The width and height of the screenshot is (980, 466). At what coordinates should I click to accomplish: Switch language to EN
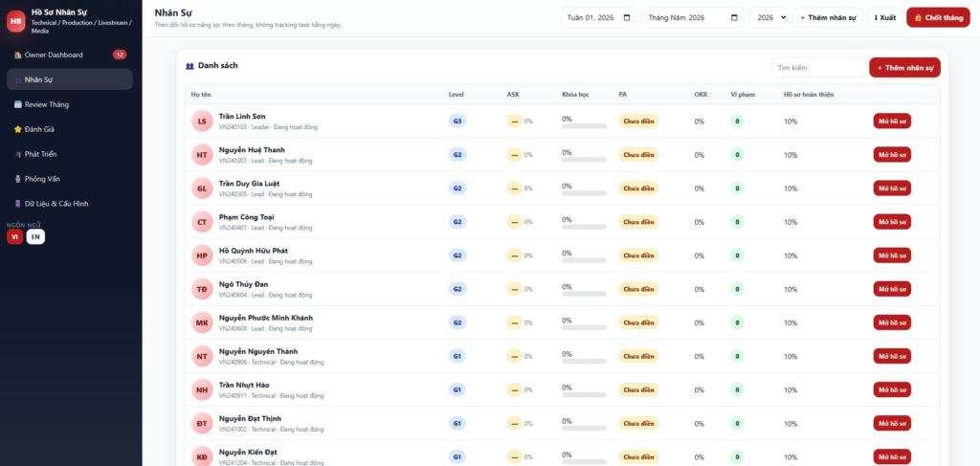[35, 236]
